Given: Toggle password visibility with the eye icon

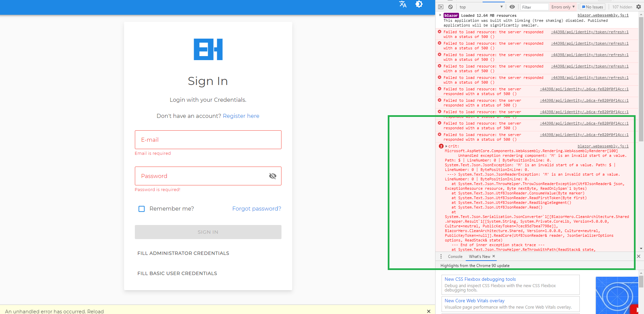Looking at the screenshot, I should point(272,176).
